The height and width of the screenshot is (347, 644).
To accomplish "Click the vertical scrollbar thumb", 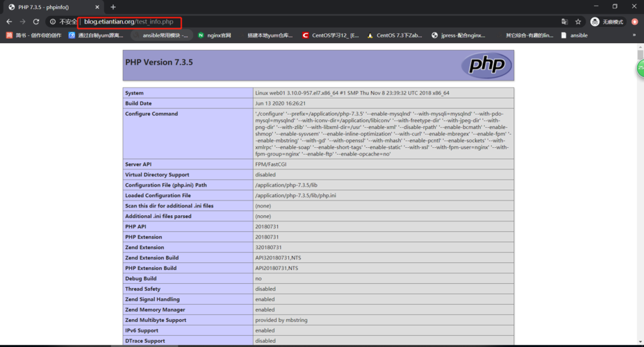I will click(640, 55).
